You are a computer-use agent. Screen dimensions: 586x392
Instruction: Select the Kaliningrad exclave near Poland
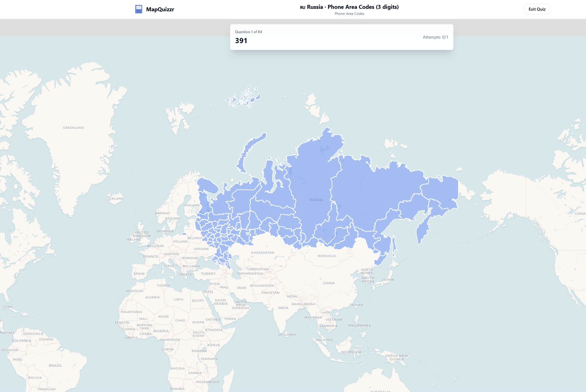(184, 233)
